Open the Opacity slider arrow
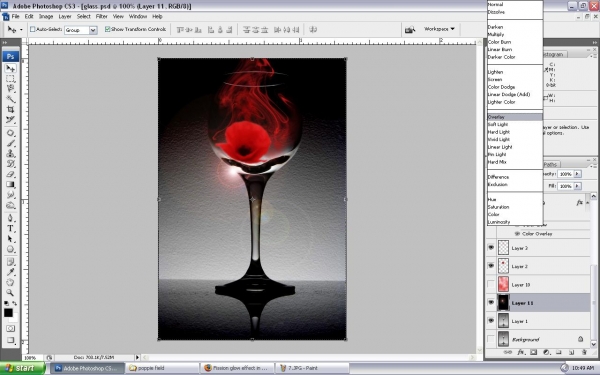This screenshot has width=600, height=375. click(577, 174)
